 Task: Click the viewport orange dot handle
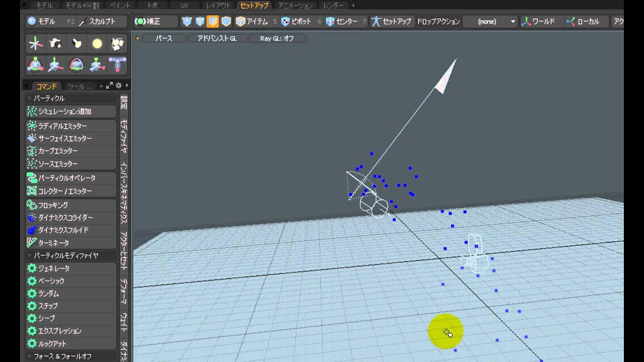click(137, 38)
